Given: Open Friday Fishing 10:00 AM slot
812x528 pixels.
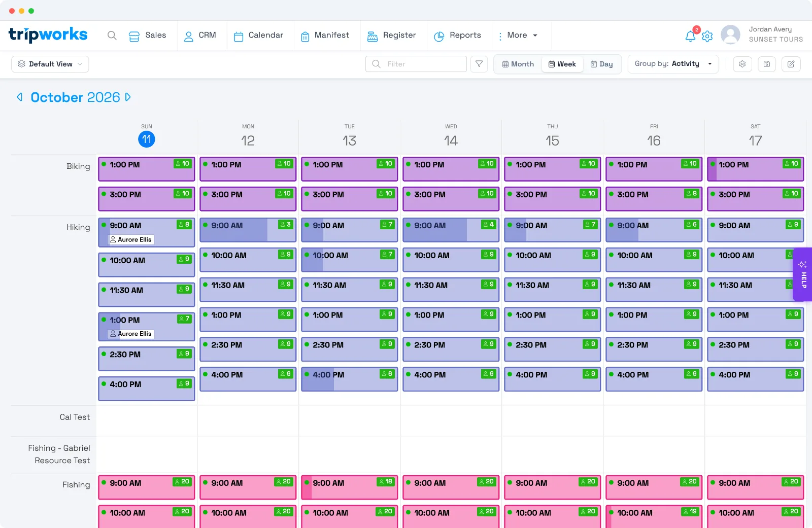Looking at the screenshot, I should click(x=654, y=516).
